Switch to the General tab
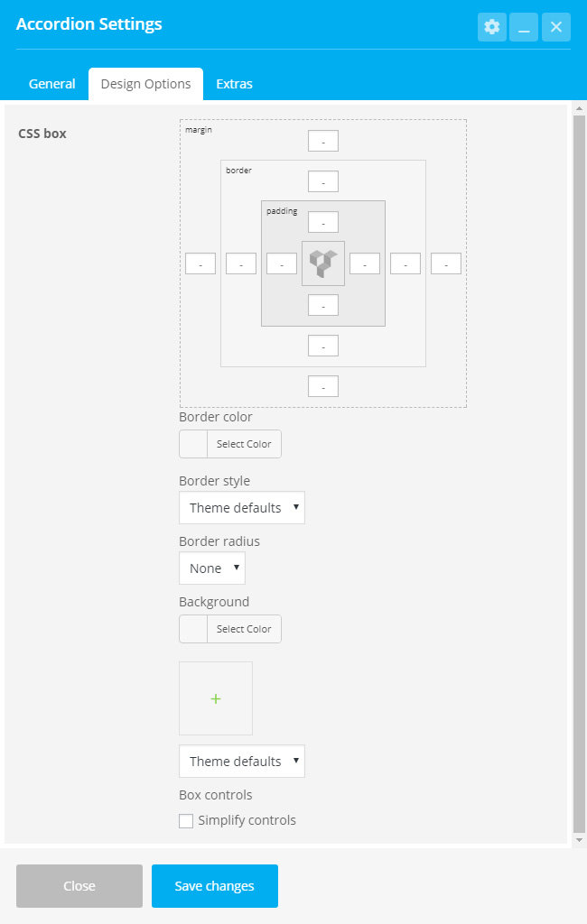 point(51,84)
